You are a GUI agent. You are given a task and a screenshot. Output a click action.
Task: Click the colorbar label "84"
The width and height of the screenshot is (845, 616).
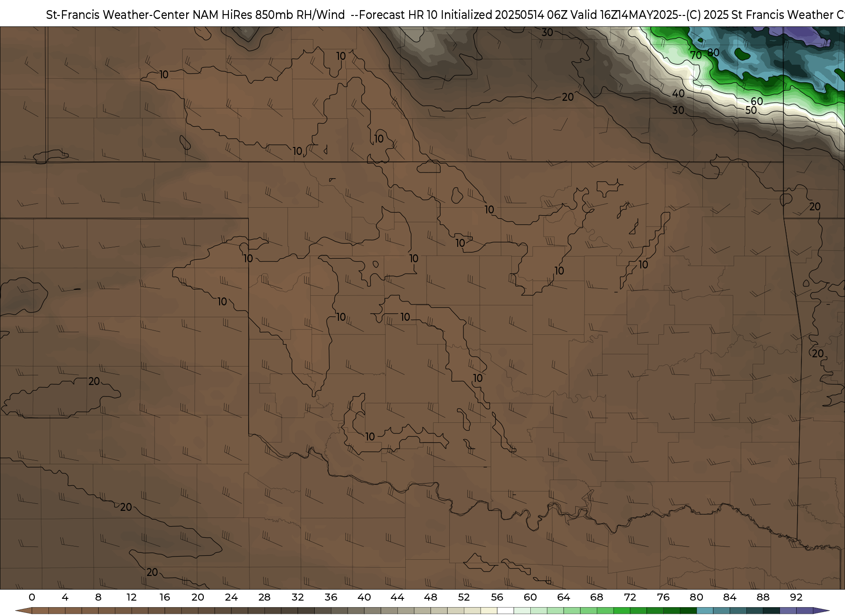tap(730, 597)
